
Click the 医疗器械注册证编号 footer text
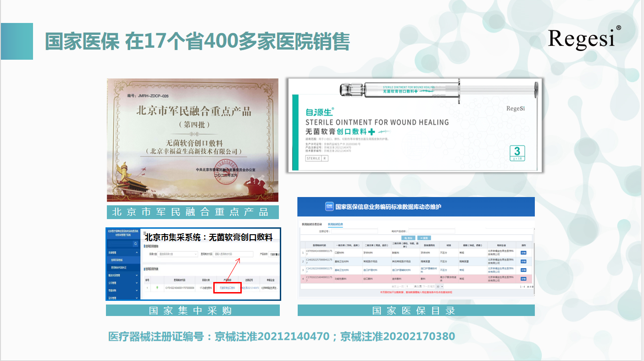tap(281, 337)
